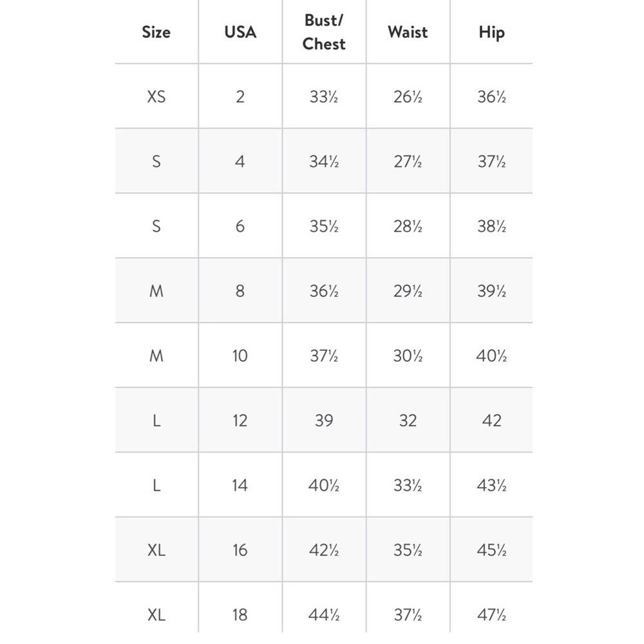The height and width of the screenshot is (644, 644).
Task: Select the hip value 42
Action: point(491,421)
